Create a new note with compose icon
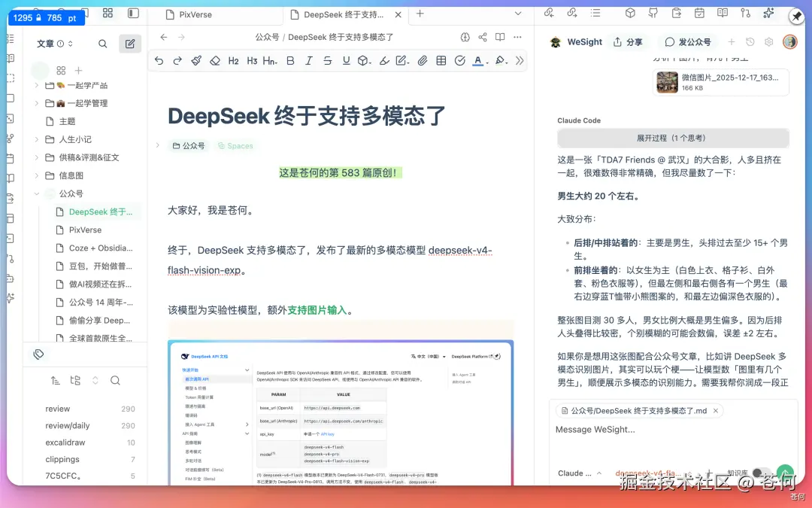812x508 pixels. [130, 44]
